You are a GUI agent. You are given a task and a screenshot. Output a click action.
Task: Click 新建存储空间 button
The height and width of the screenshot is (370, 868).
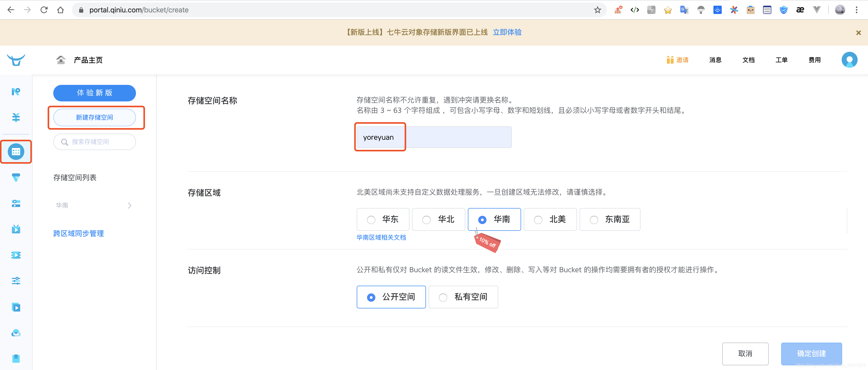[94, 117]
